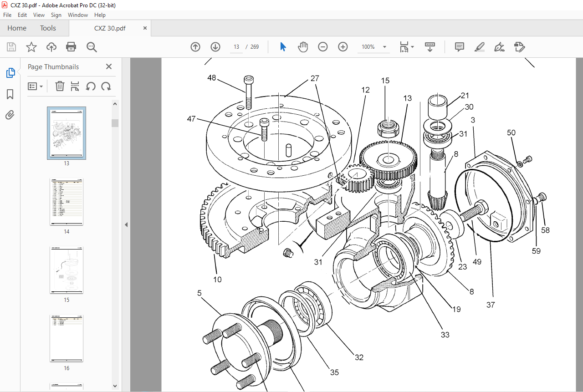Open Find text with the magnifier icon
The image size is (583, 392).
click(x=92, y=47)
